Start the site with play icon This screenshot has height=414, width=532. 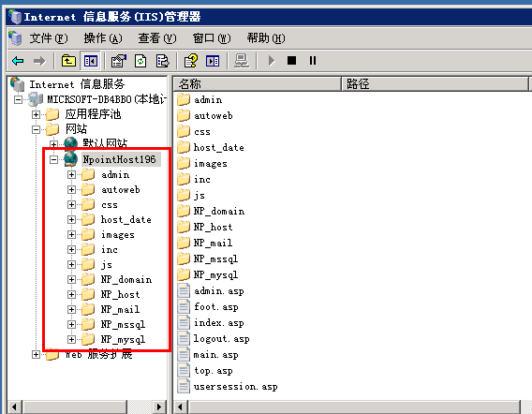pos(272,61)
